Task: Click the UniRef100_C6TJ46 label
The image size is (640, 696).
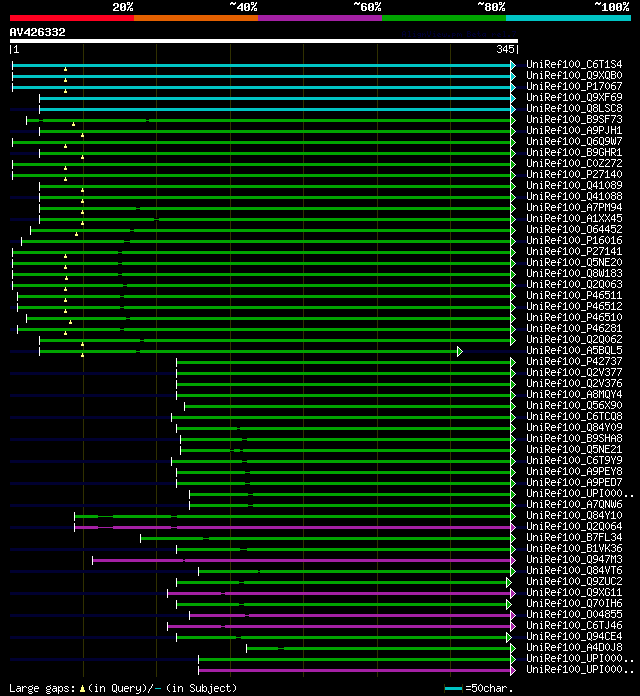Action: click(574, 625)
